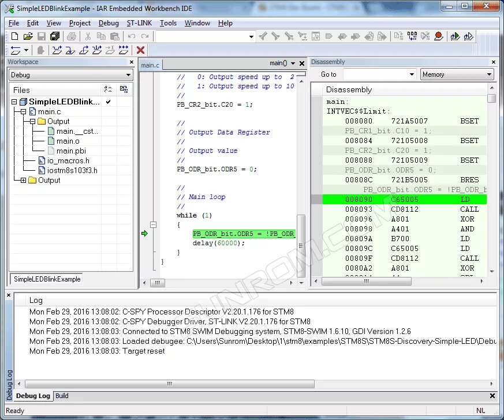Close the main.c editor window
The width and height of the screenshot is (504, 420).
(x=302, y=63)
